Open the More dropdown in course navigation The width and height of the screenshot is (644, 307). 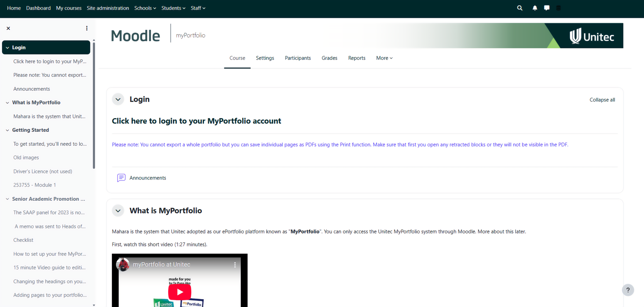(384, 58)
